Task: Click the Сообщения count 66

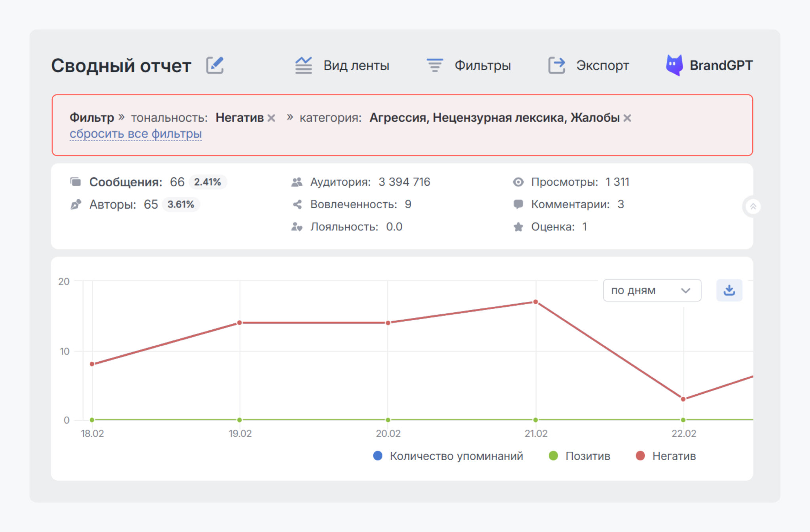Action: pyautogui.click(x=177, y=182)
